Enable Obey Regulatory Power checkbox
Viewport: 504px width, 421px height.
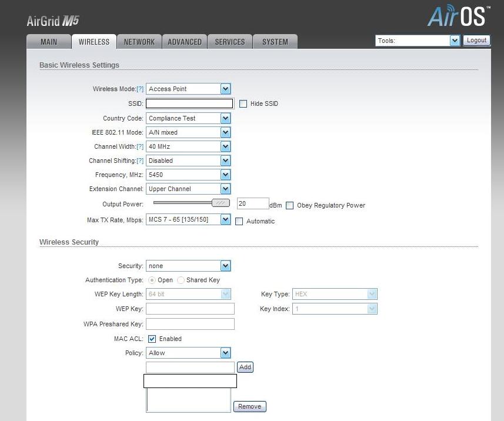pos(289,205)
